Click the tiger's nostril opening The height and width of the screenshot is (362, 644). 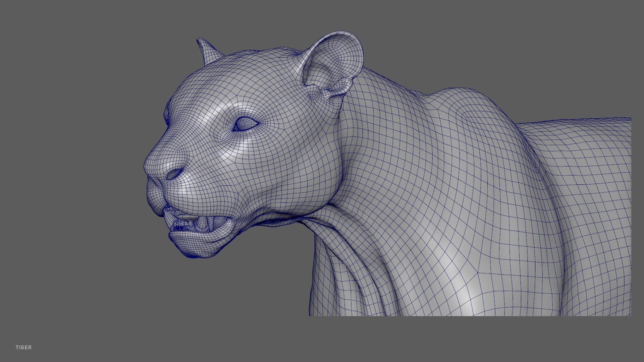point(174,174)
